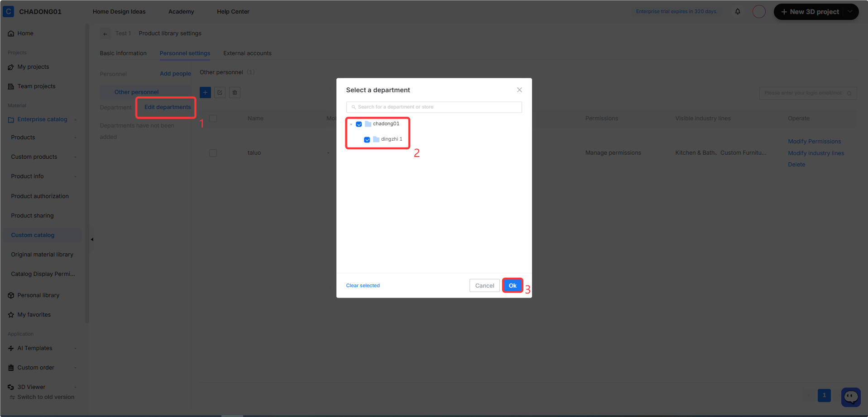Click the blue plus add icon
The image size is (868, 417).
205,93
